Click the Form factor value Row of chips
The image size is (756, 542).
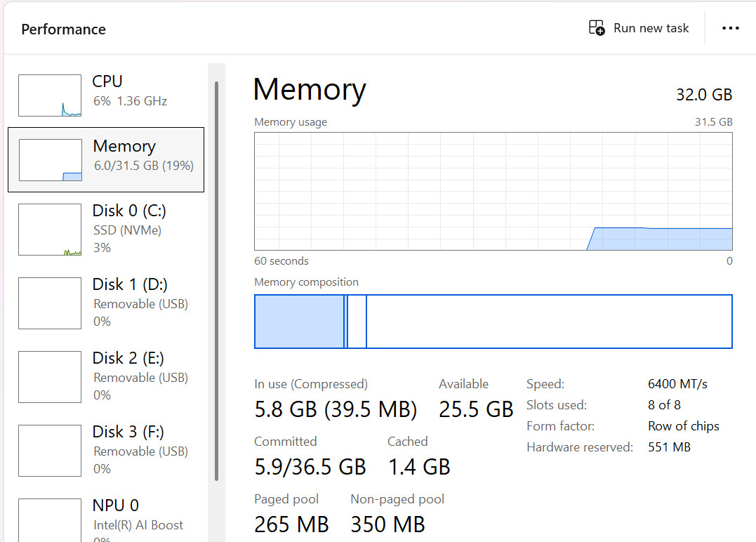click(x=683, y=426)
